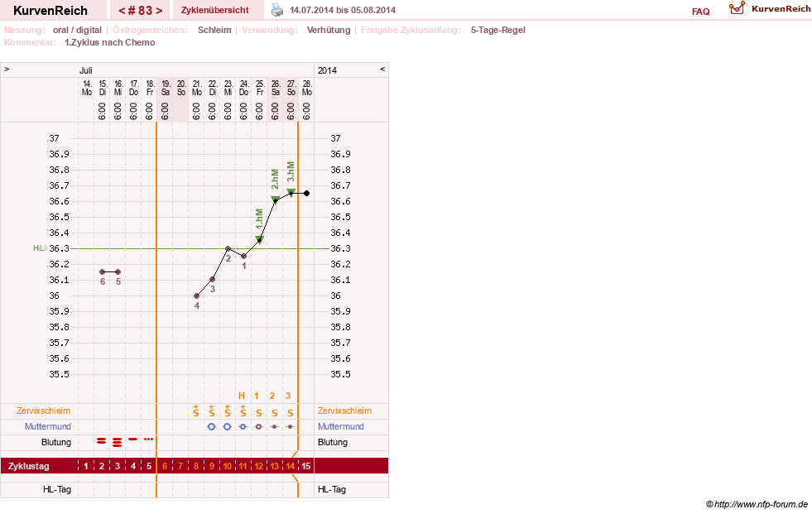Open the KurvenReich logo link at top right
The width and height of the screenshot is (812, 514).
(x=770, y=9)
